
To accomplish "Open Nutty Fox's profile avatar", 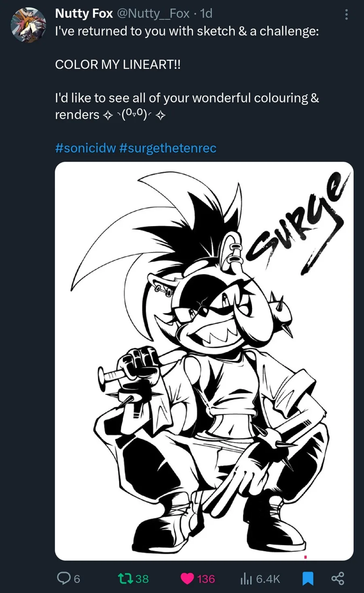I will [x=28, y=25].
